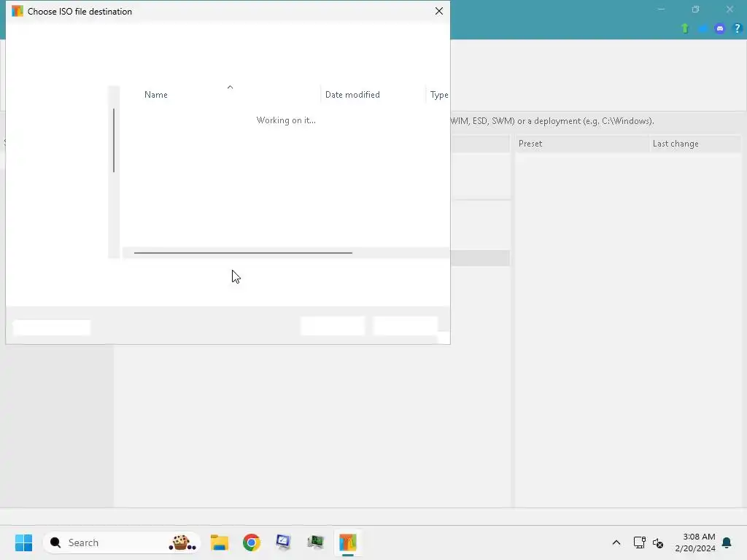Viewport: 747px width, 560px height.
Task: Show hidden system tray icons
Action: [616, 542]
